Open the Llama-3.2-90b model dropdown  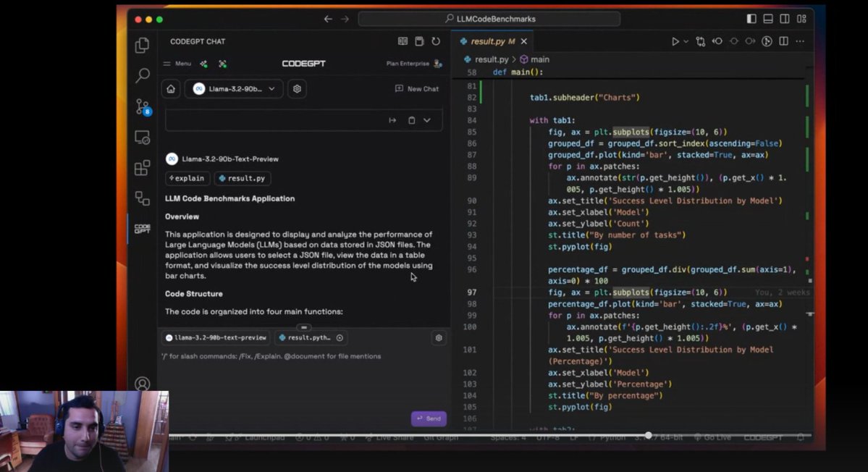(x=234, y=88)
